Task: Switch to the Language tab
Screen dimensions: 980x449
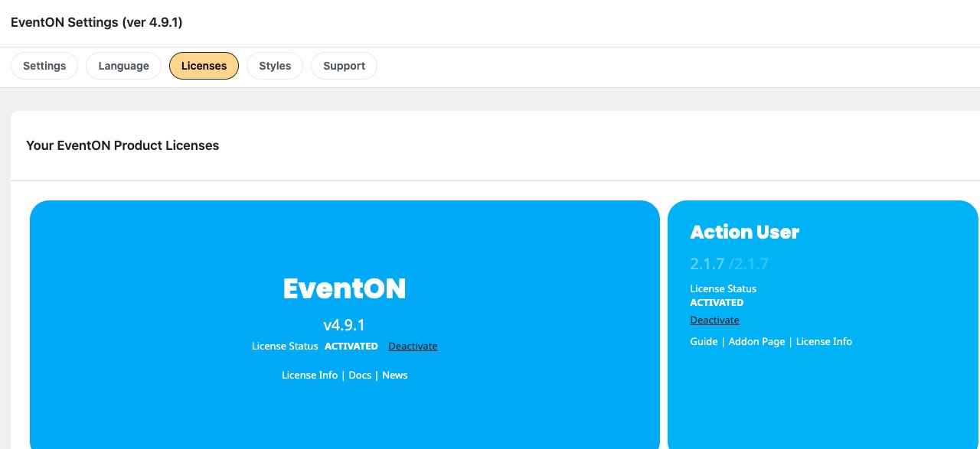Action: (x=123, y=66)
